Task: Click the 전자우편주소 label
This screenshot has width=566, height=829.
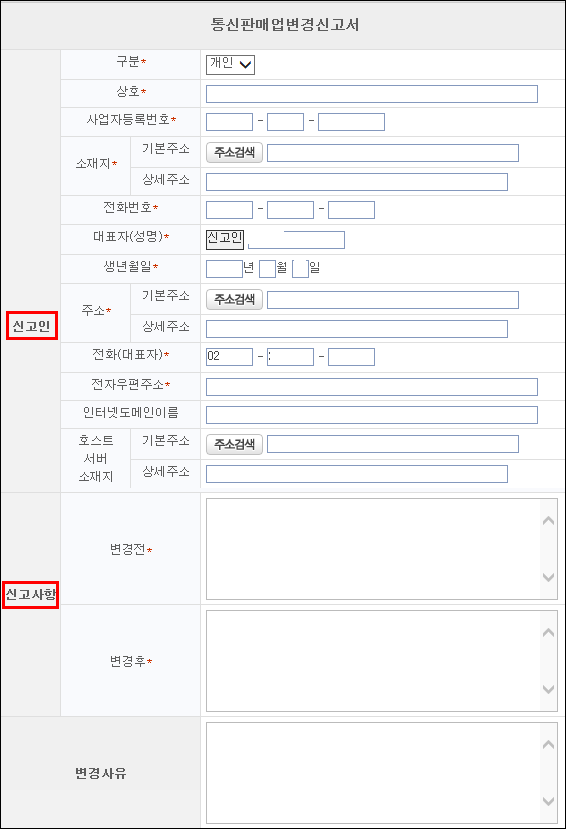Action: pos(127,384)
